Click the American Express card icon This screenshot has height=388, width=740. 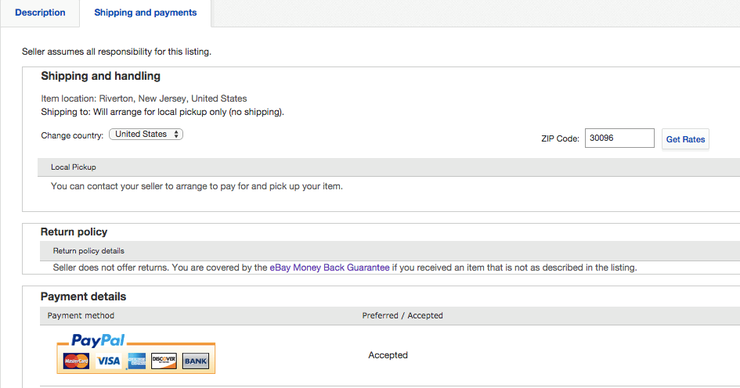[136, 361]
